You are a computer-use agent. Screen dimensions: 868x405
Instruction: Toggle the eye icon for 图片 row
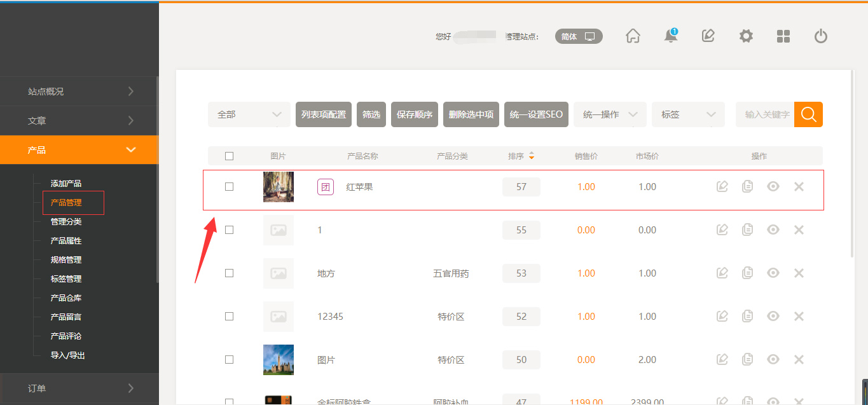pos(773,360)
